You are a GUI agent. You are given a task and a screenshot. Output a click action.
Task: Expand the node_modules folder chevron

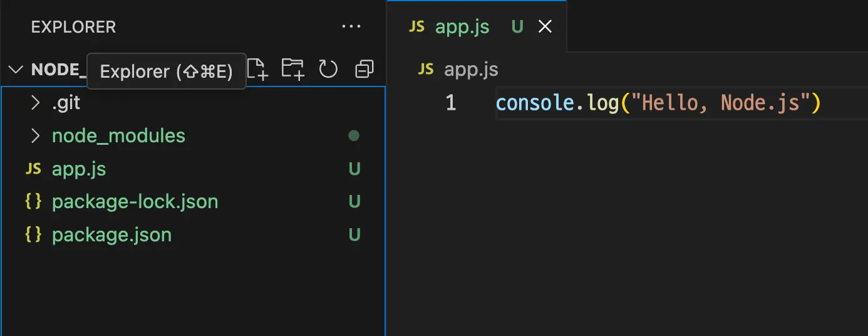[x=35, y=136]
